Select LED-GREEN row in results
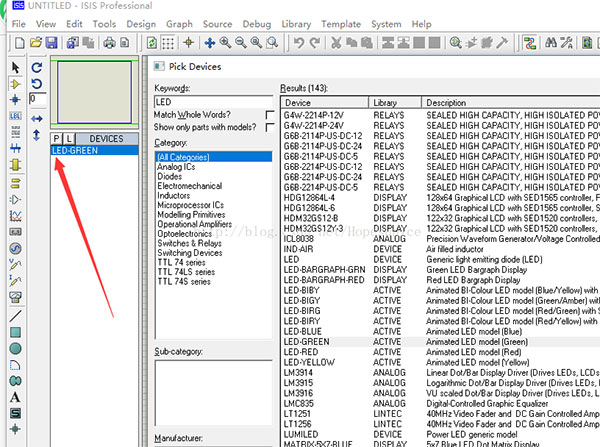Image resolution: width=600 pixels, height=447 pixels. click(308, 342)
